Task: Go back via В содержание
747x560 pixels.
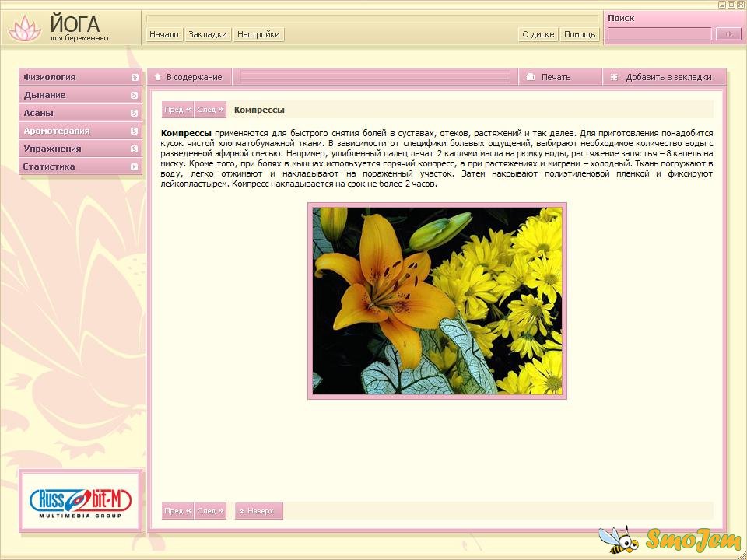Action: pos(189,77)
